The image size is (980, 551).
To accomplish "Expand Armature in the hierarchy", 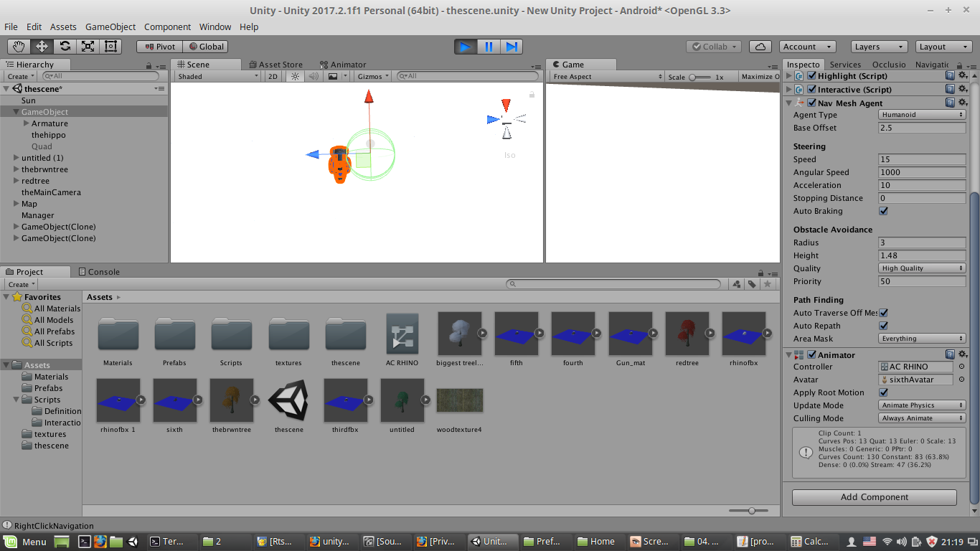I will (x=27, y=123).
